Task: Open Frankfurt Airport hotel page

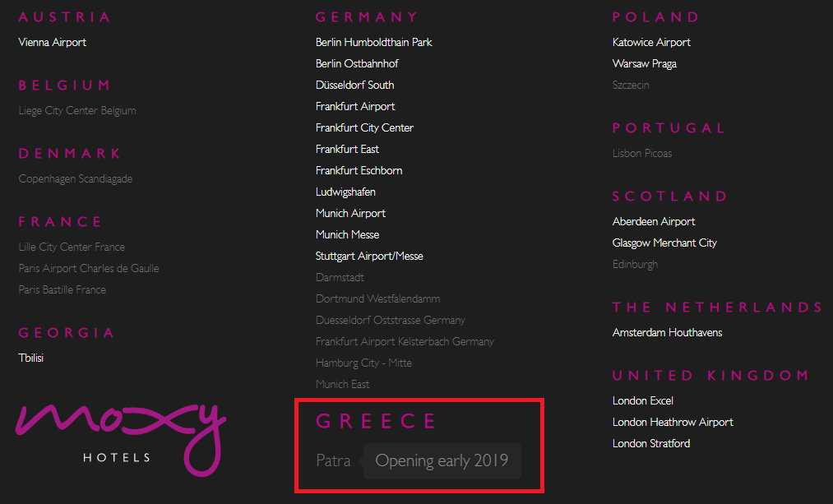Action: pyautogui.click(x=355, y=106)
